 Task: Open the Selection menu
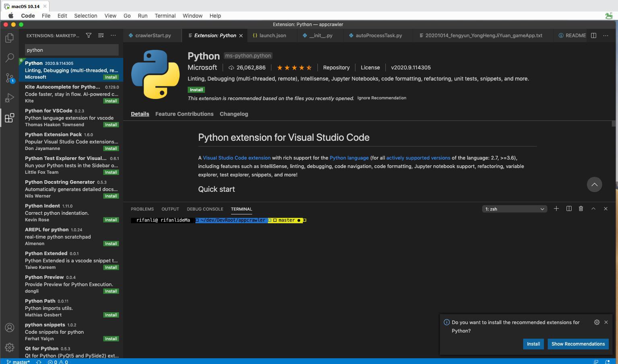point(86,16)
